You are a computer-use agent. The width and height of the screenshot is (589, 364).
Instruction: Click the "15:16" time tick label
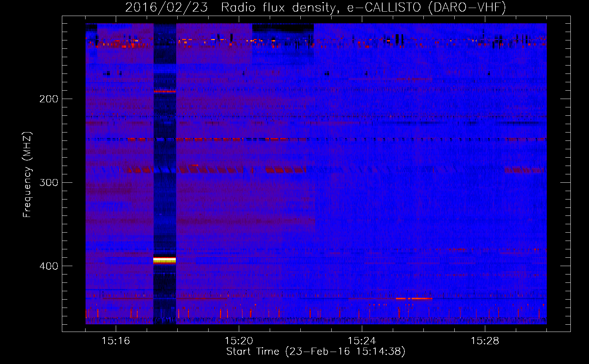click(x=116, y=341)
